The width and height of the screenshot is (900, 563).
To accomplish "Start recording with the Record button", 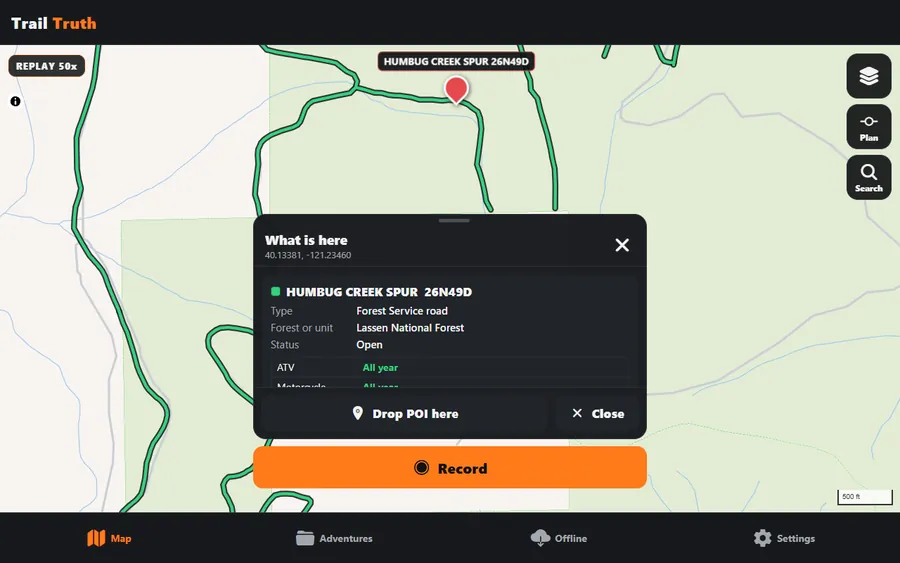I will coord(450,468).
